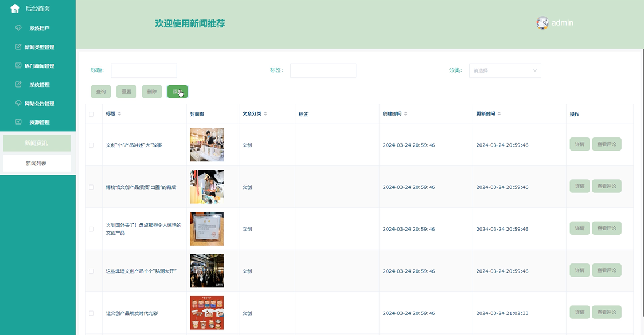Click the title text 这些非遗文创产品个个"脑洞大开"
Image resolution: width=644 pixels, height=335 pixels.
point(141,271)
